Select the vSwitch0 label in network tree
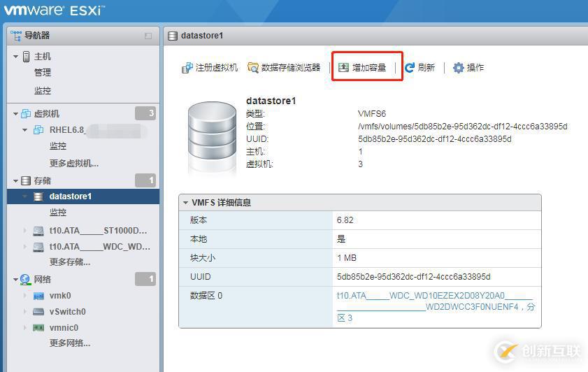588x372 pixels. [68, 312]
